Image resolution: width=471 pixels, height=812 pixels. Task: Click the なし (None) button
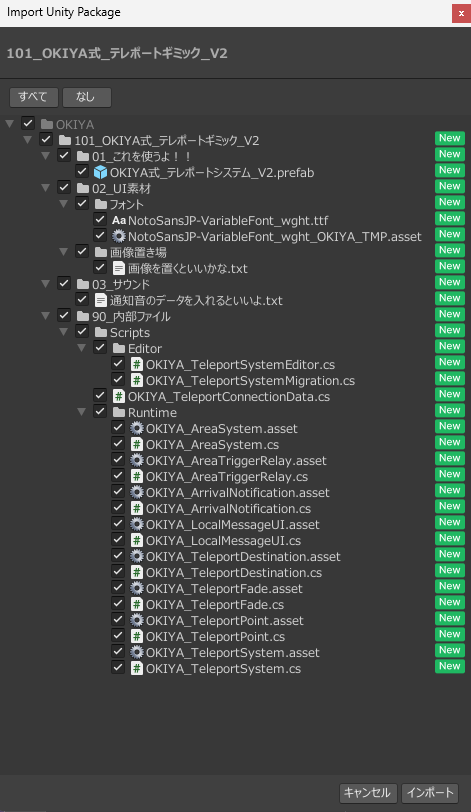pos(86,97)
